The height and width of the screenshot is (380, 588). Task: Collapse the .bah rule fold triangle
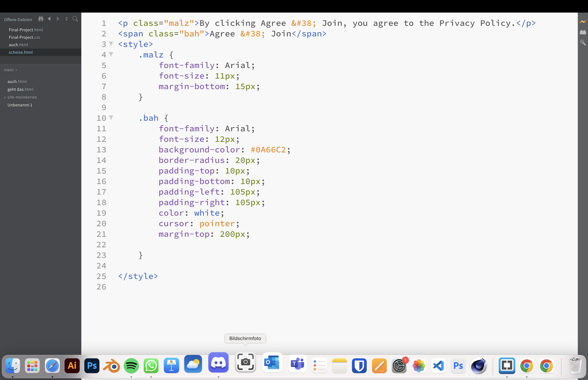pyautogui.click(x=111, y=118)
